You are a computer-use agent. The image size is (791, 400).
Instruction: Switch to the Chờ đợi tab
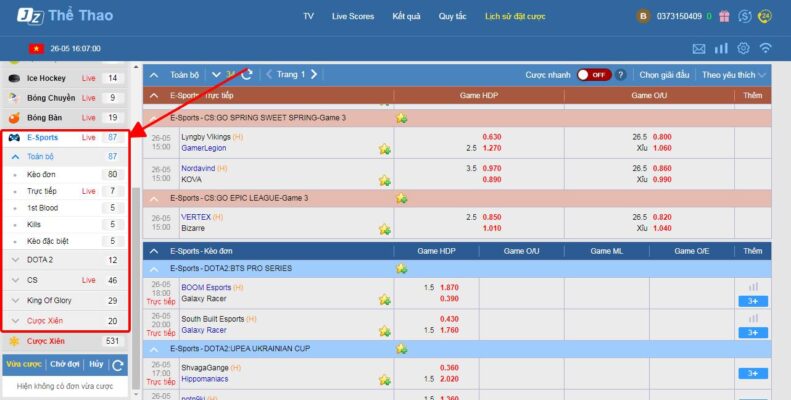[x=65, y=364]
